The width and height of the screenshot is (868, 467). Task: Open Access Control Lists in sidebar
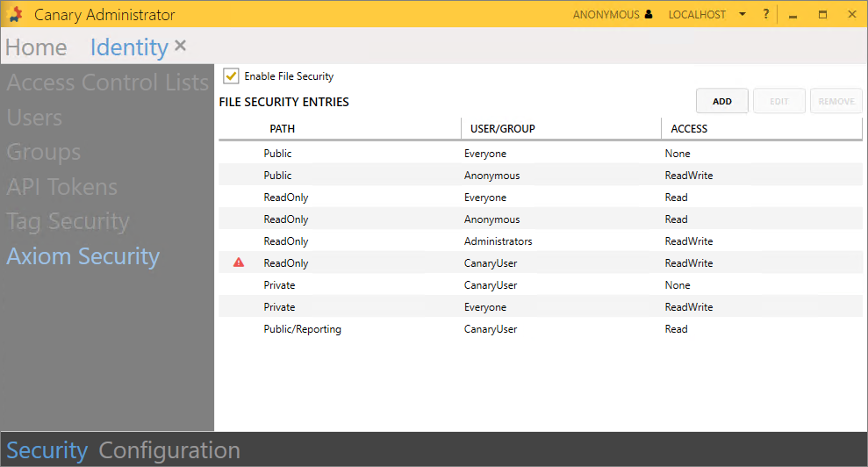click(107, 83)
